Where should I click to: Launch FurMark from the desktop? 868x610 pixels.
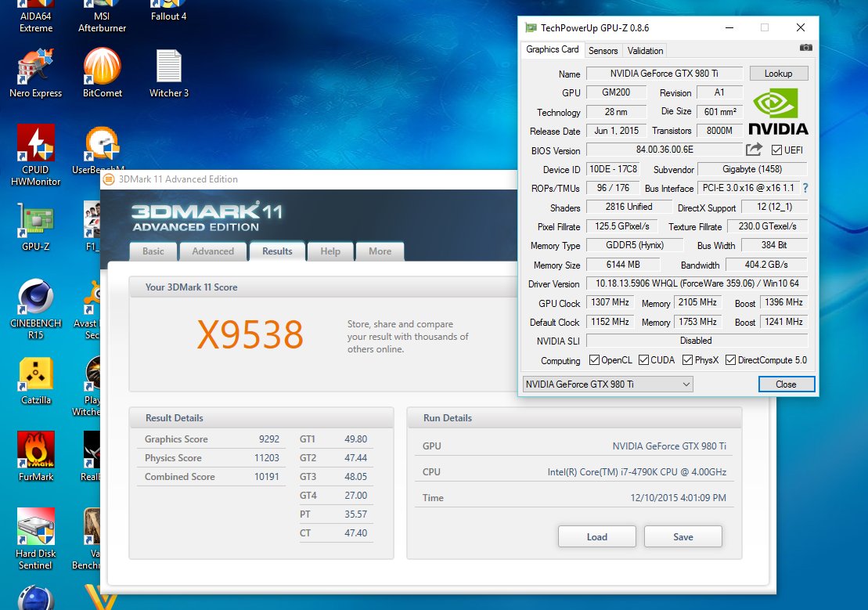(x=35, y=457)
